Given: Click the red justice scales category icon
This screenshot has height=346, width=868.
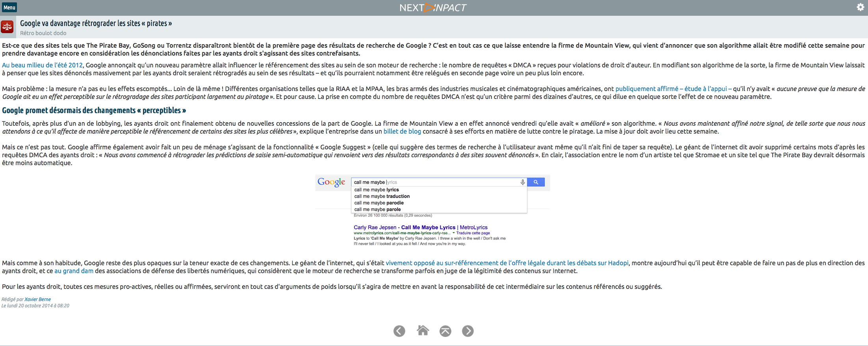Looking at the screenshot, I should pos(7,27).
